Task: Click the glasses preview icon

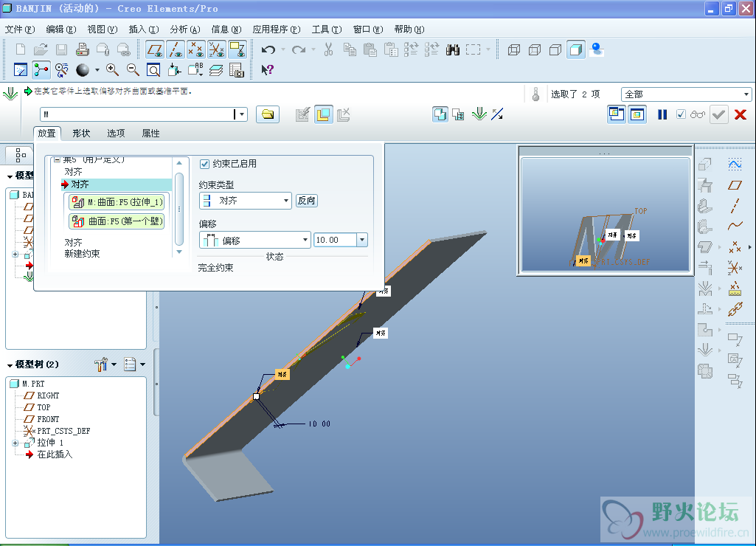Action: click(698, 114)
